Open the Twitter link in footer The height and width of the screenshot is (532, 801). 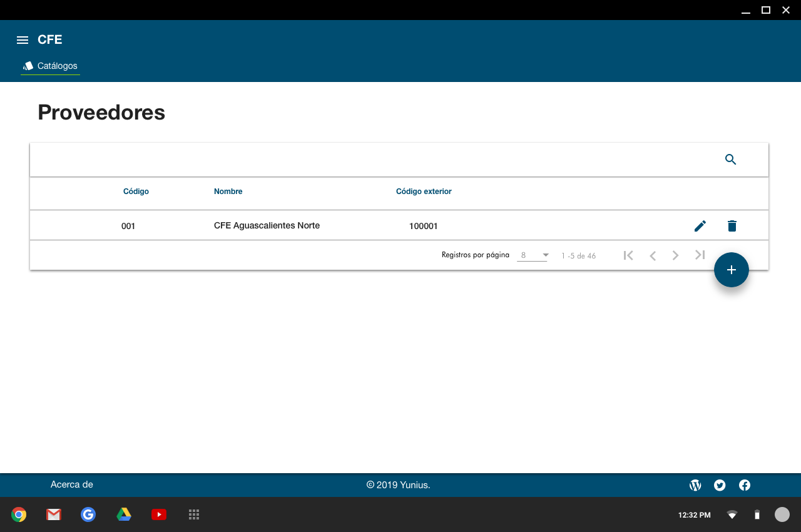click(x=720, y=485)
